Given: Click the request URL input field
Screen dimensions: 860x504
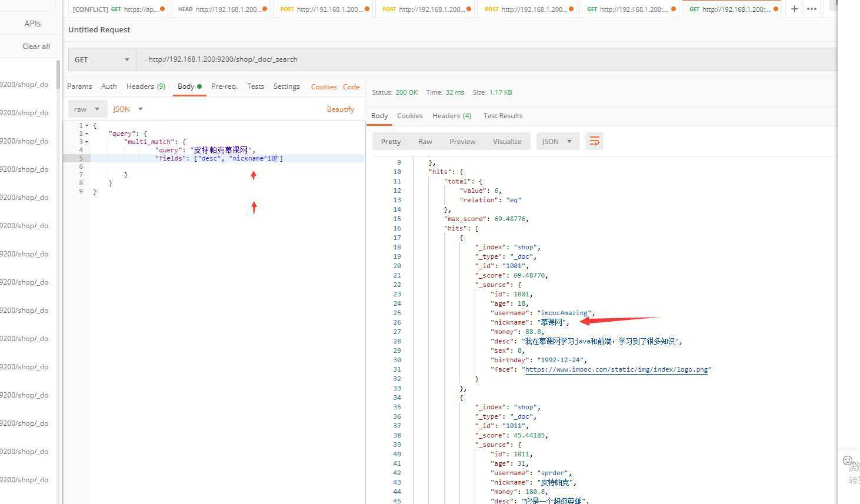Looking at the screenshot, I should (x=486, y=59).
